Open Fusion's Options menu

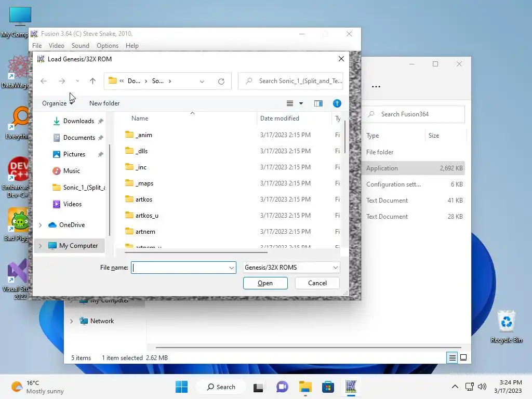pos(108,46)
